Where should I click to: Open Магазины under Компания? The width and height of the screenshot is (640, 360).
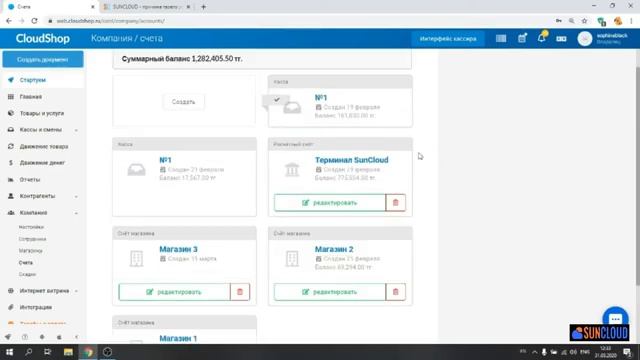coord(31,251)
